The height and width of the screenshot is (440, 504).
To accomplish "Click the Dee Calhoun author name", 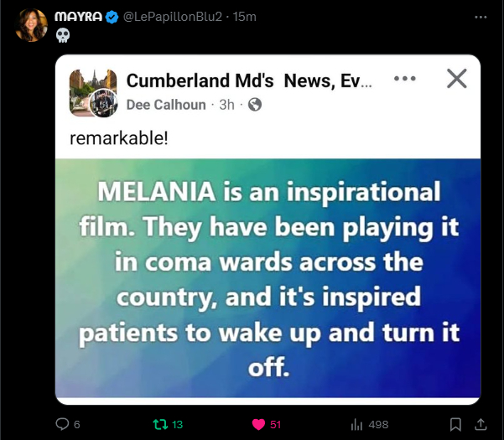I will [x=166, y=105].
